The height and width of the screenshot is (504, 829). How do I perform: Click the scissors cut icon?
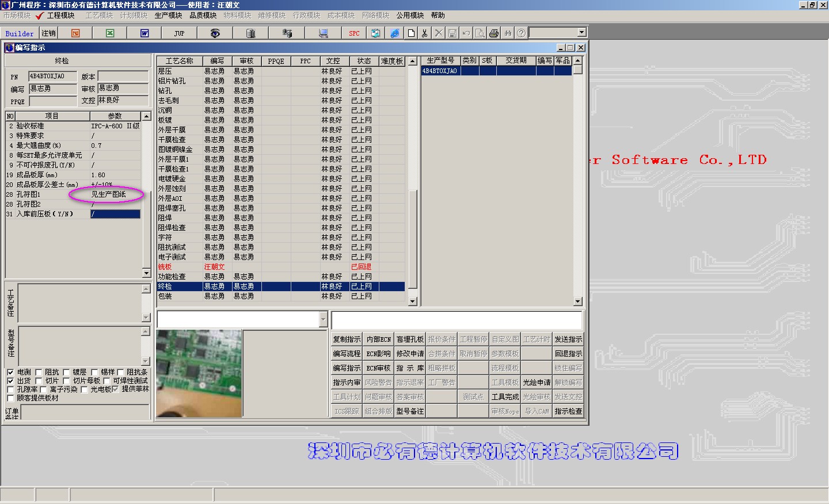coord(425,33)
